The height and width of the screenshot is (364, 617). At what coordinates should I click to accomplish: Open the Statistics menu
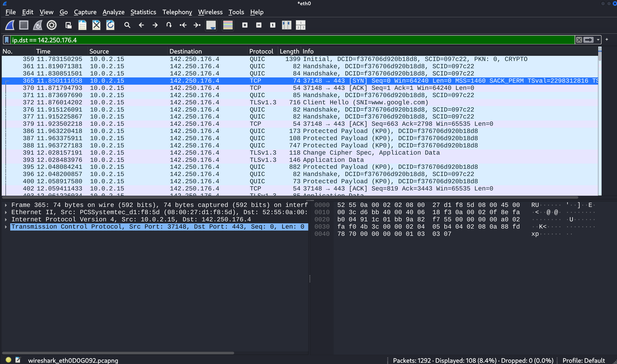pyautogui.click(x=143, y=12)
